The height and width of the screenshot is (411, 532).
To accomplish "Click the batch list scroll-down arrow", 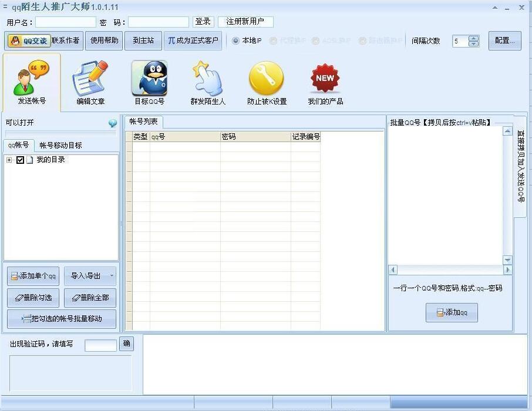I will pos(507,260).
